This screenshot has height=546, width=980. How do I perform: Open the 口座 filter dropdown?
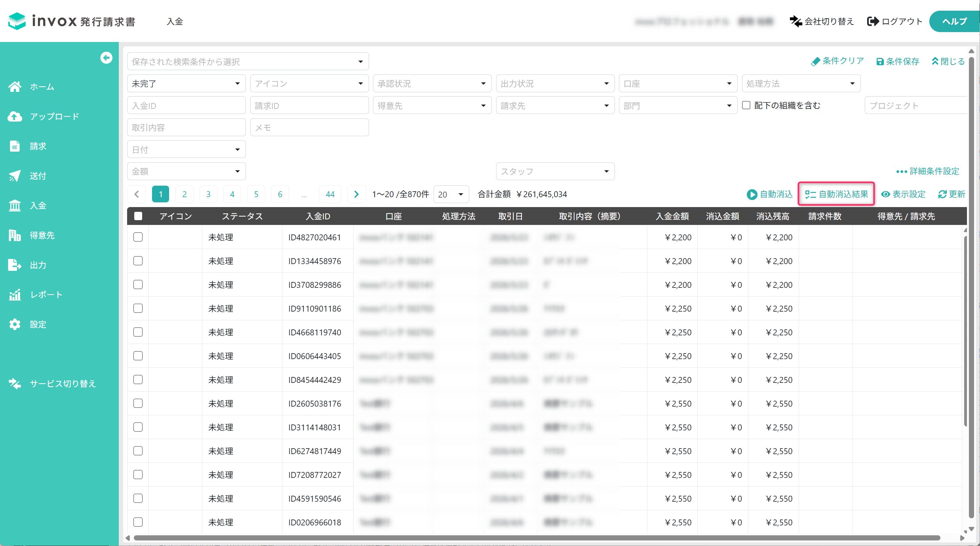[678, 84]
